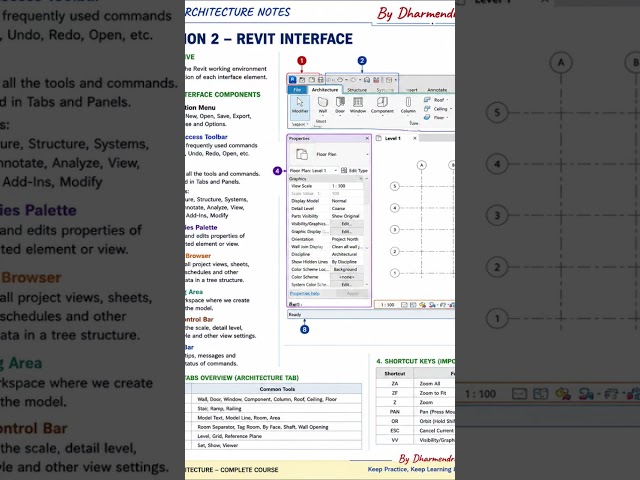This screenshot has width=640, height=480.
Task: Click Edit button for System Color Scheme row
Action: coord(347,284)
